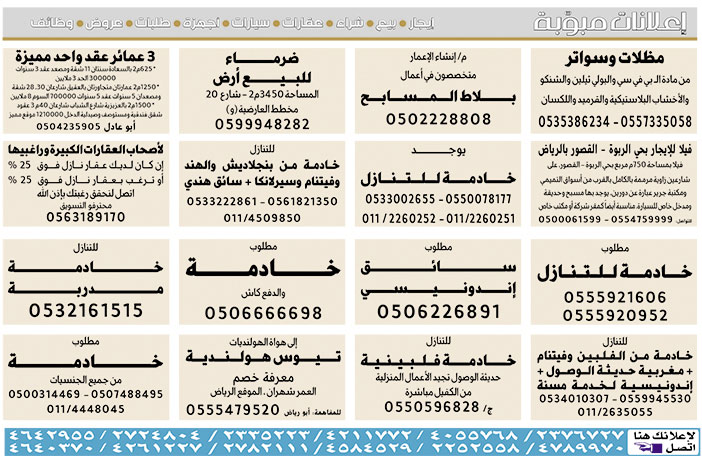Click the م/ إنشاء الإعمار company name
Viewport: 702px width, 456px height.
[x=438, y=57]
